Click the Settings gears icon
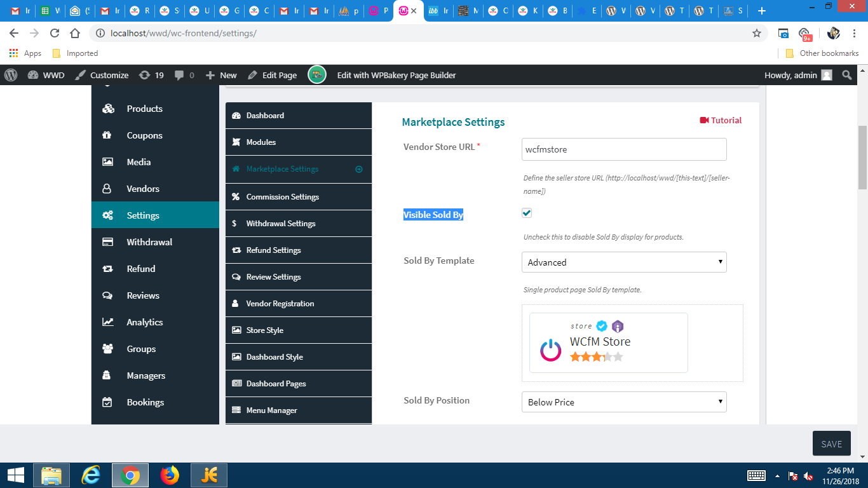This screenshot has width=868, height=488. 107,215
